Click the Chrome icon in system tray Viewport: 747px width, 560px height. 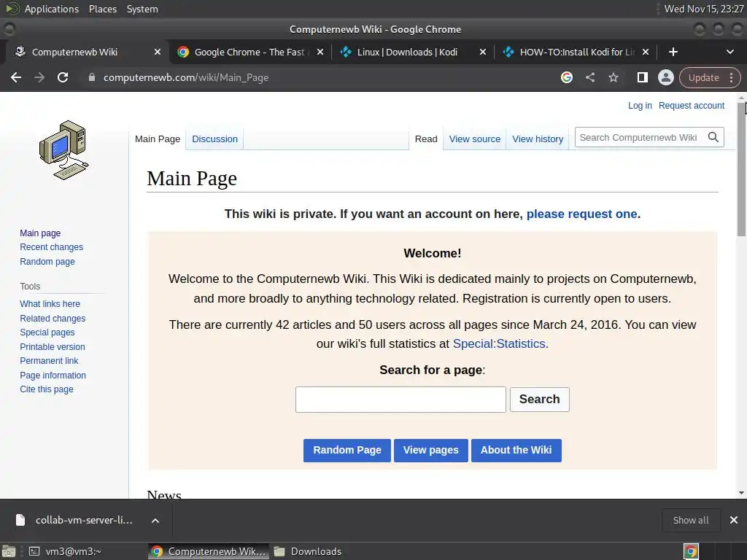click(691, 551)
